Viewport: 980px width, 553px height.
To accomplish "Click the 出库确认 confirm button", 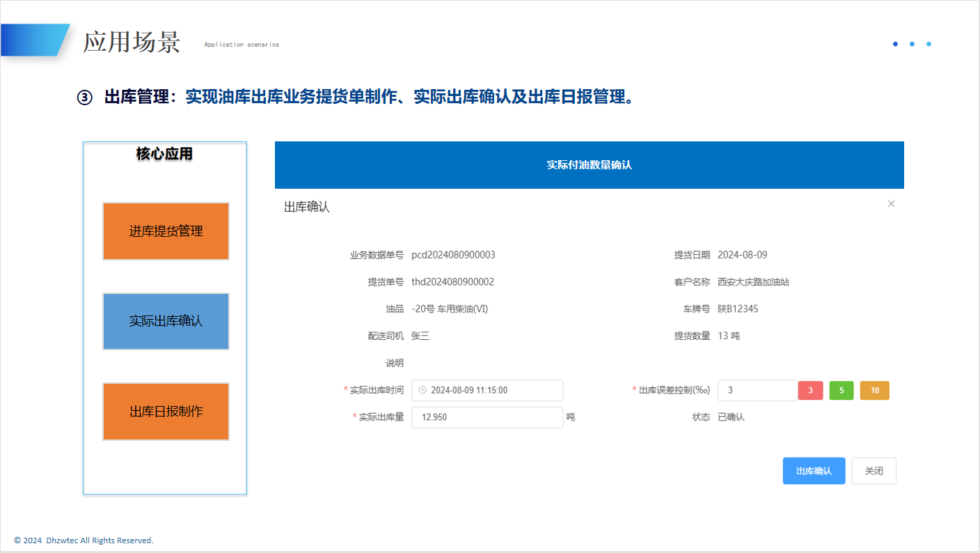I will (x=814, y=471).
